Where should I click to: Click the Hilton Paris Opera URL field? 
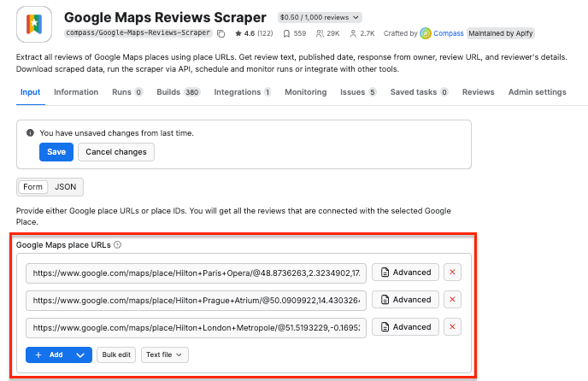(196, 273)
